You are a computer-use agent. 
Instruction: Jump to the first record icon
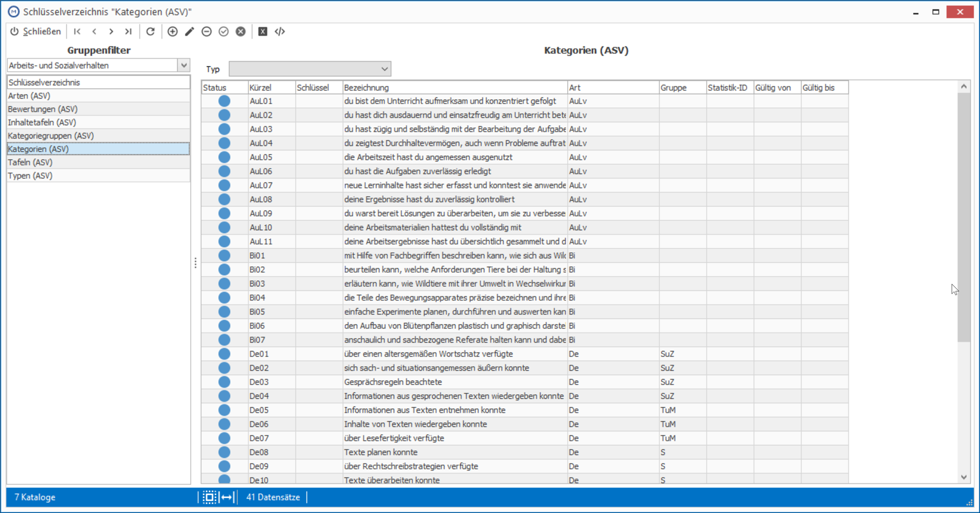(x=77, y=32)
